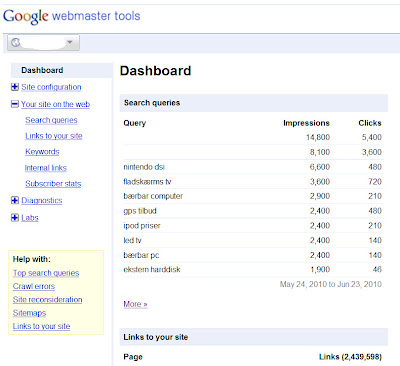Click the 1,900 impressions for ekstern harddisk

320,269
